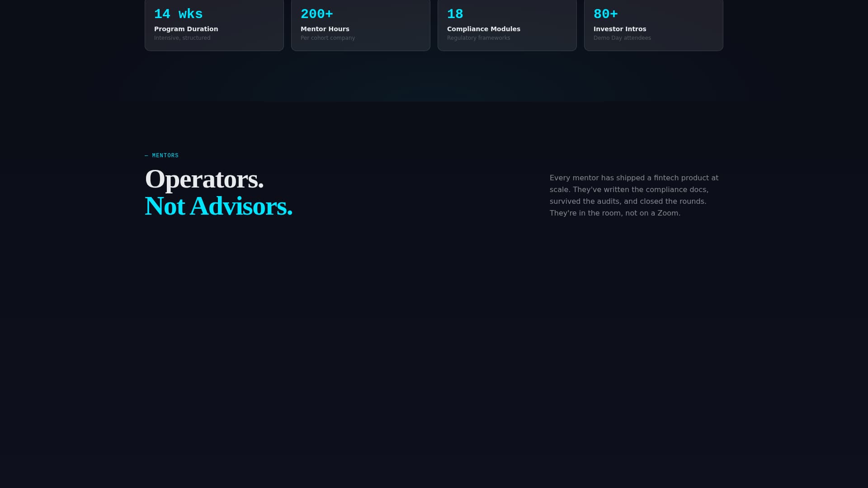The height and width of the screenshot is (488, 868).
Task: Click the '80+' investor intros value
Action: (x=605, y=14)
